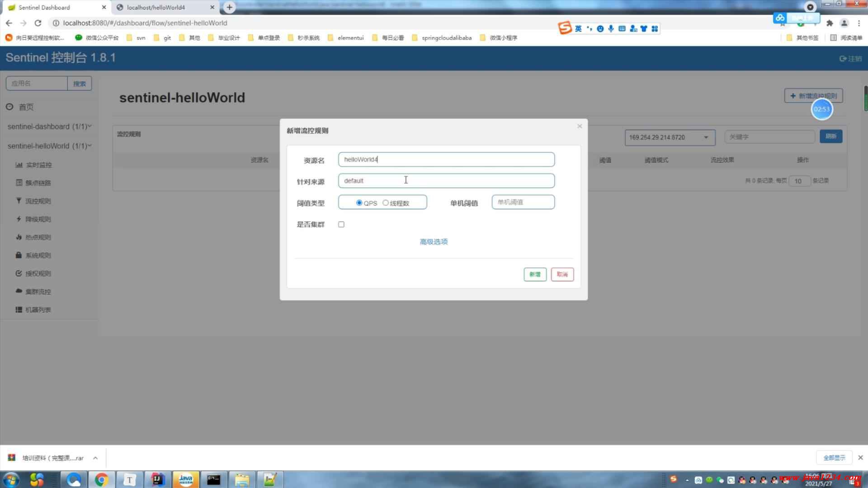Open 簇点链路 in the sidebar
Screen dimensions: 868x488
34,183
